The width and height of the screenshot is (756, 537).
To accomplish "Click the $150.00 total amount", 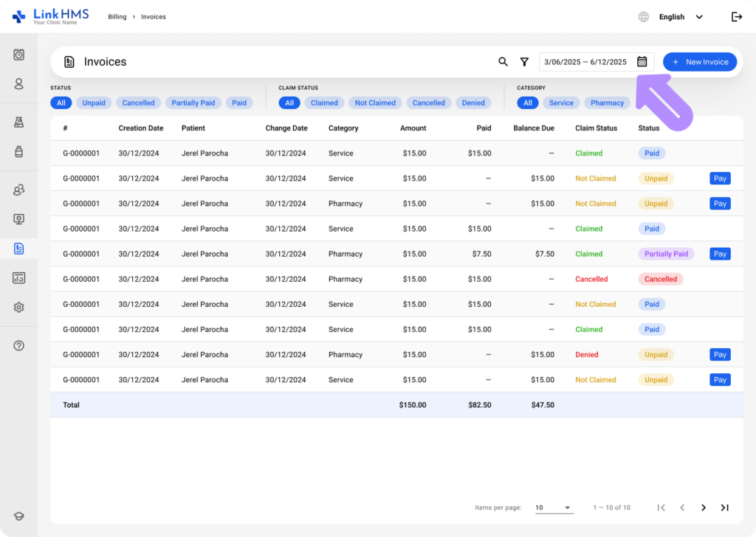I will pyautogui.click(x=413, y=405).
